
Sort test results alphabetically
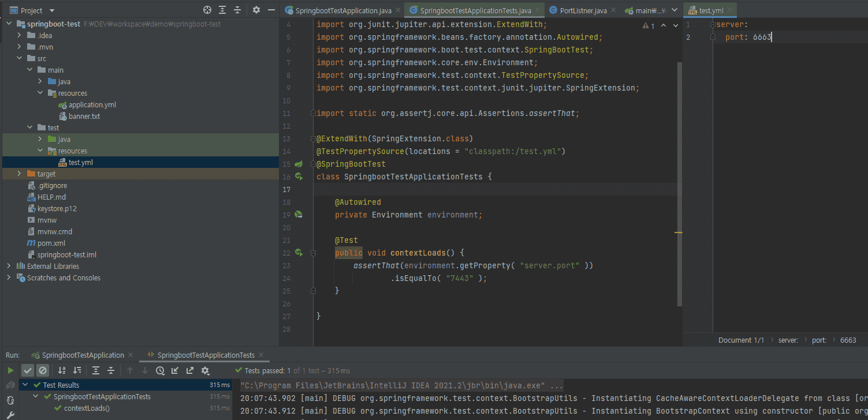62,370
